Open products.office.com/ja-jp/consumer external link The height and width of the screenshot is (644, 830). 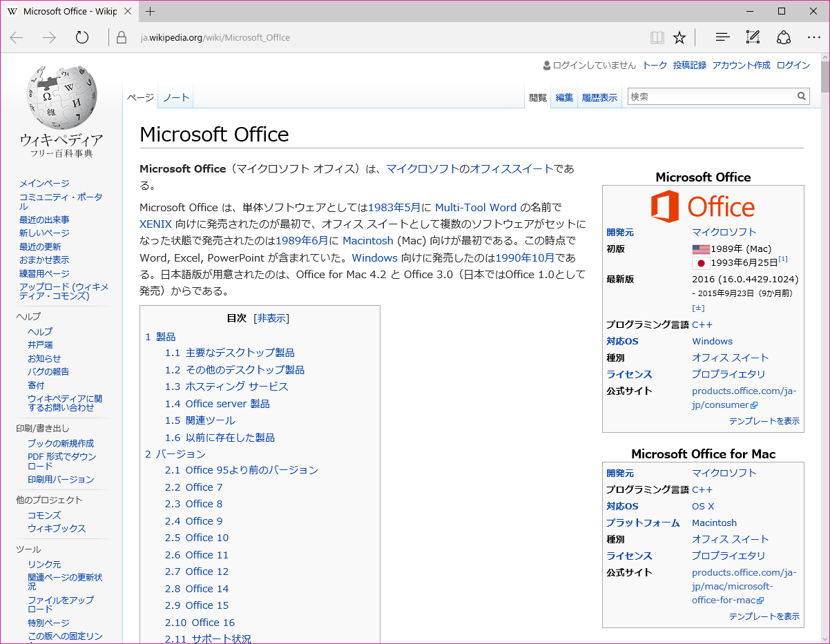744,398
